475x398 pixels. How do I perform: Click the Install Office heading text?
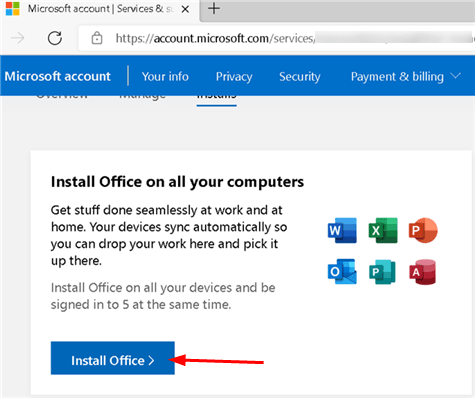point(177,182)
